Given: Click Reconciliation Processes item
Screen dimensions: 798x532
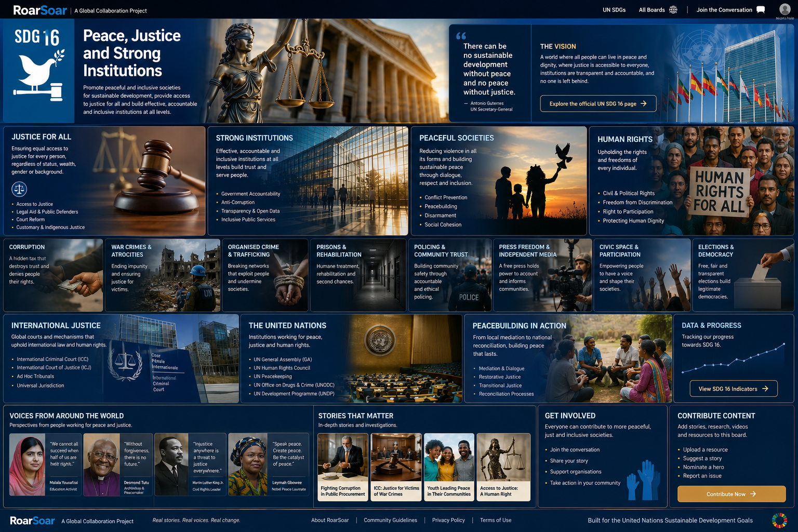Looking at the screenshot, I should tap(507, 394).
